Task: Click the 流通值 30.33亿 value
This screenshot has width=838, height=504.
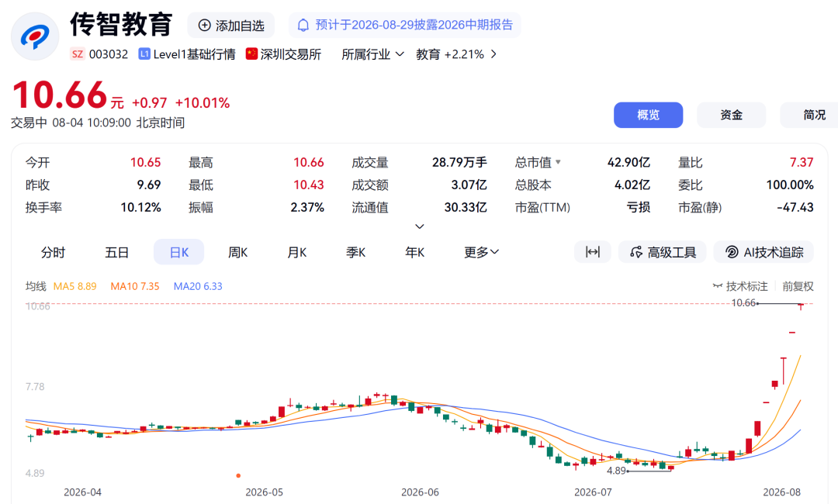Action: click(x=466, y=207)
